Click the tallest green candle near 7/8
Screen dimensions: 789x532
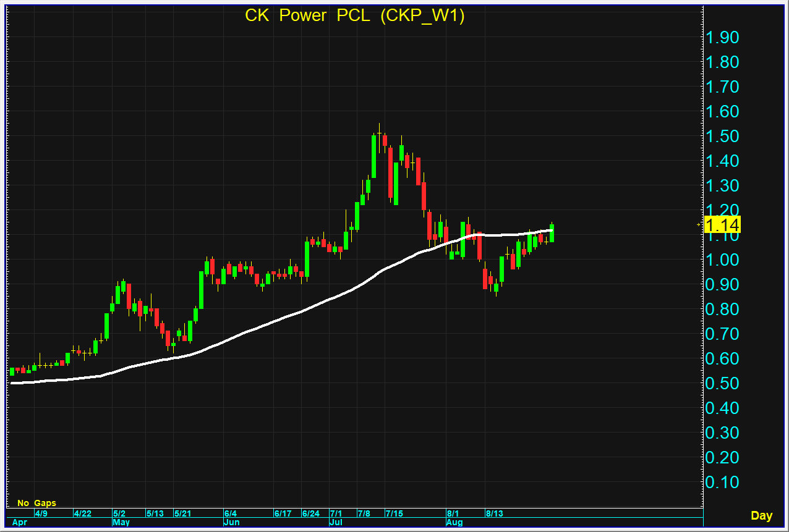tap(374, 156)
